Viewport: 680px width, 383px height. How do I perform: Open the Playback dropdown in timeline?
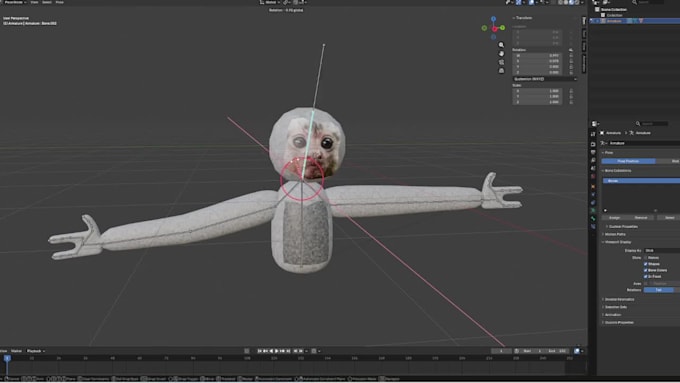pos(36,351)
